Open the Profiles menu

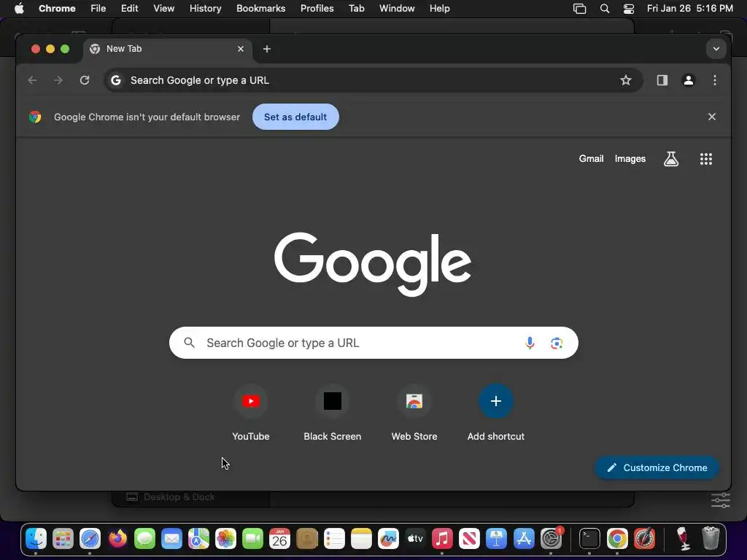pos(317,8)
